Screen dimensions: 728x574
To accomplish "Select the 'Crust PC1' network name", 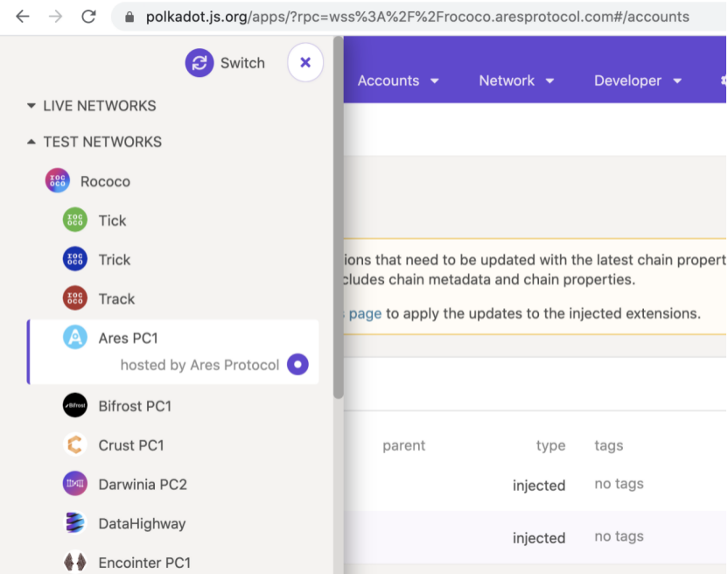I will click(131, 444).
